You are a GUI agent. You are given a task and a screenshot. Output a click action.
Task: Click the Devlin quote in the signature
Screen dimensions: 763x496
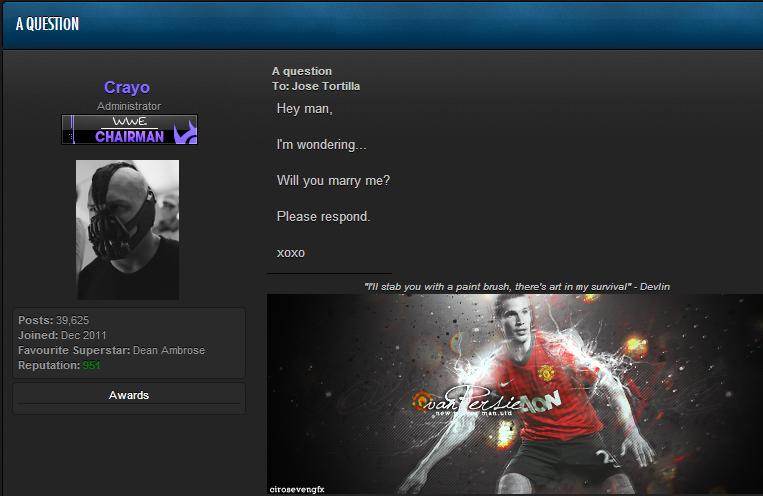click(x=517, y=287)
